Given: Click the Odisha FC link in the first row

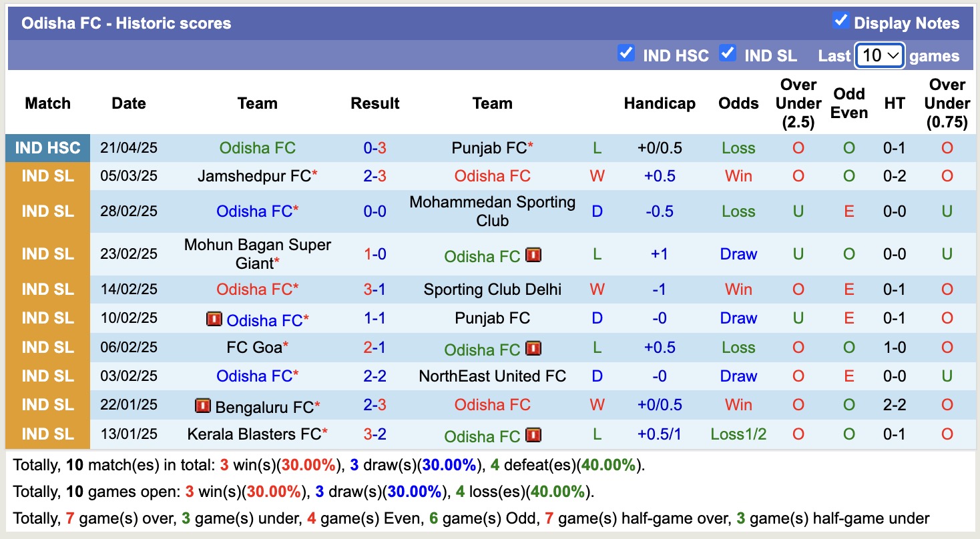Looking at the screenshot, I should pyautogui.click(x=258, y=147).
